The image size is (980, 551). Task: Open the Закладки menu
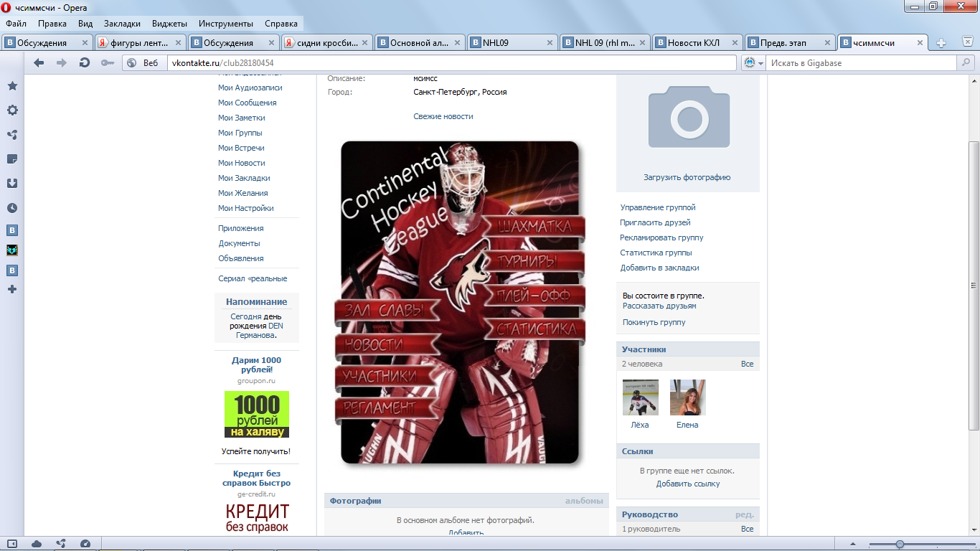coord(122,24)
